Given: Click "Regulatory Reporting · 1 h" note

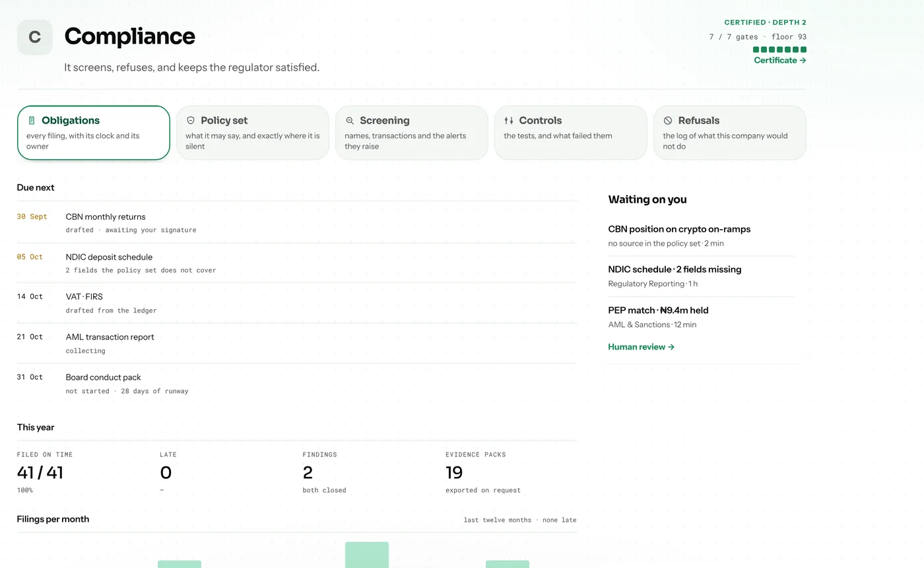Looking at the screenshot, I should coord(653,284).
